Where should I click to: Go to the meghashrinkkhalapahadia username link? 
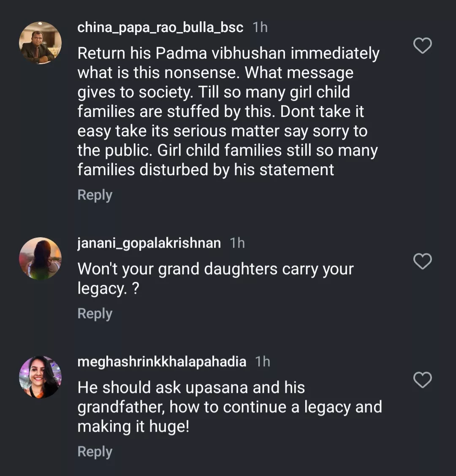[162, 362]
